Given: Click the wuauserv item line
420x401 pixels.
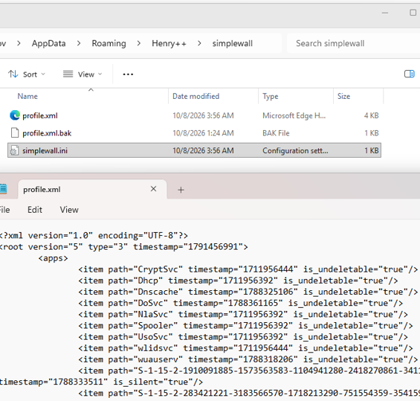Looking at the screenshot, I should click(248, 360).
